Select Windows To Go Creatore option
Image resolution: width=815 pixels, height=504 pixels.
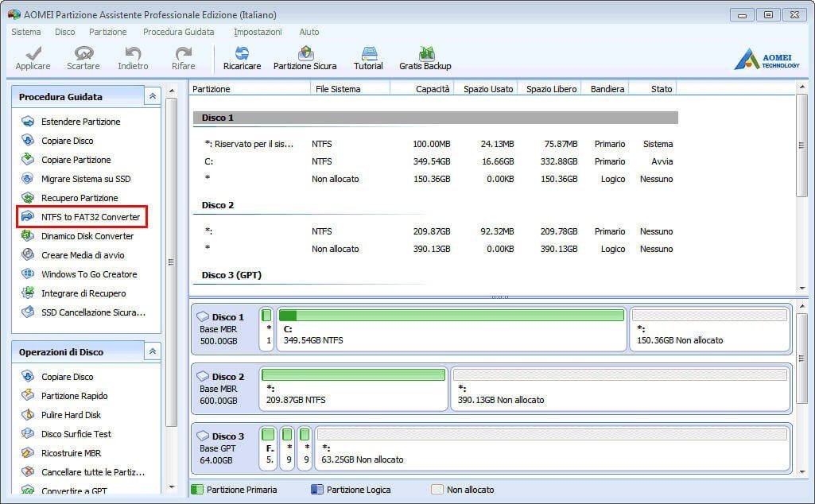pos(88,274)
